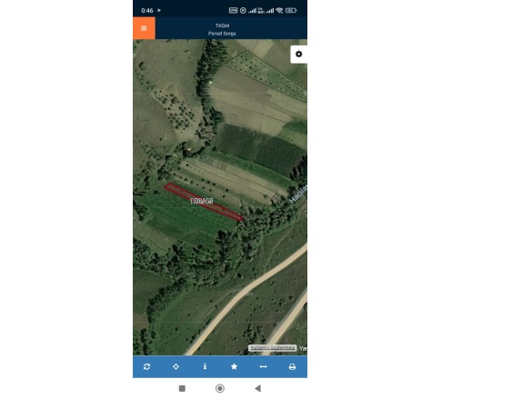The width and height of the screenshot is (532, 399).
Task: Tap the printer icon
Action: [292, 366]
